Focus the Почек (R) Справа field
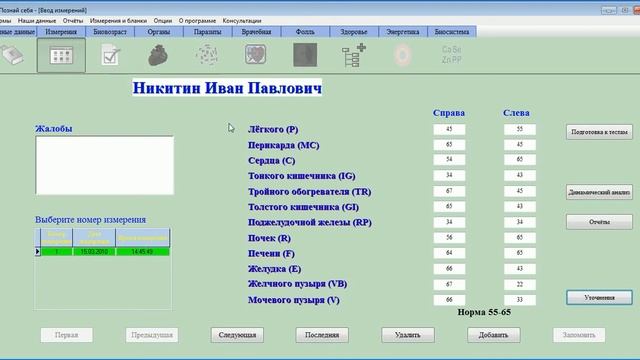 click(449, 238)
